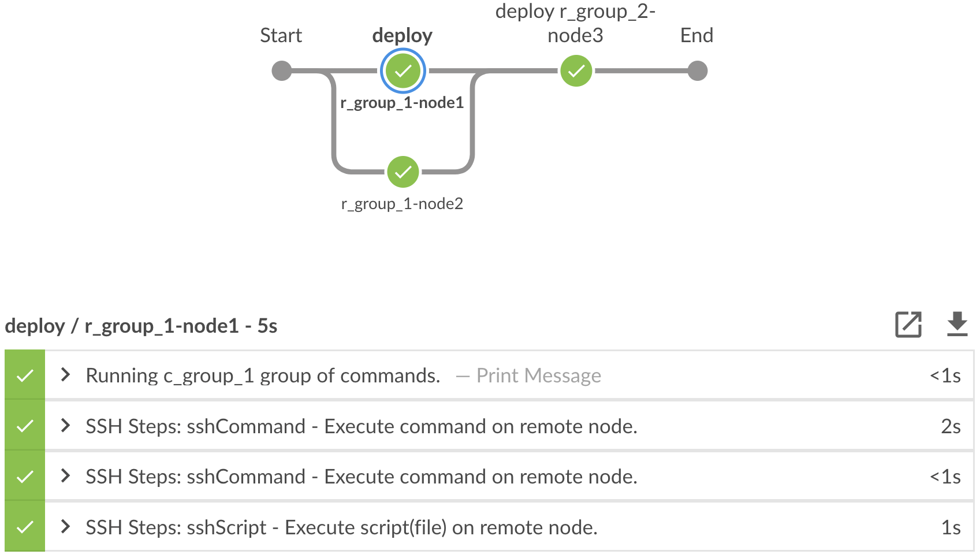Expand the Print Message step details

65,375
